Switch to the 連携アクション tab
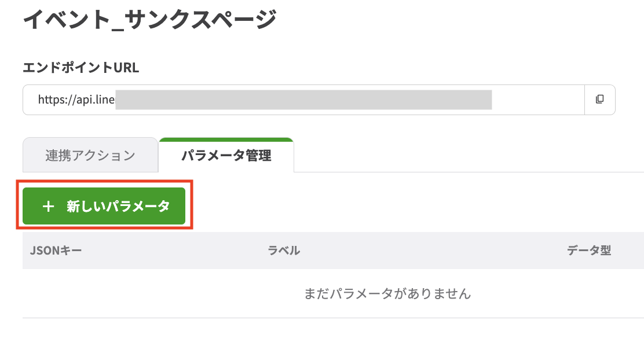Image resolution: width=644 pixels, height=346 pixels. pyautogui.click(x=90, y=154)
